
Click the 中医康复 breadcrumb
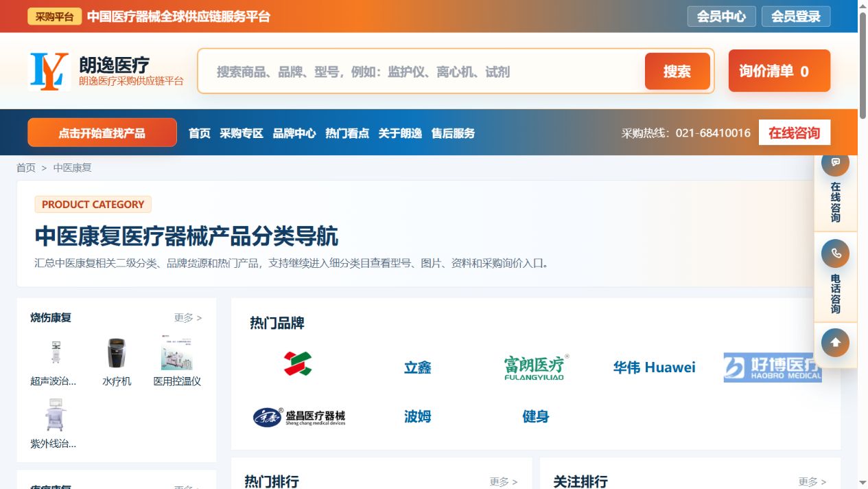pyautogui.click(x=73, y=168)
